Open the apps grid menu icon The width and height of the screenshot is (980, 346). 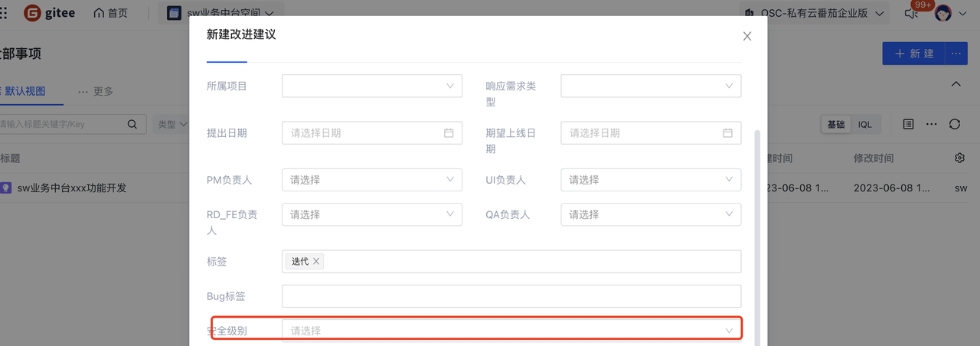(x=4, y=13)
